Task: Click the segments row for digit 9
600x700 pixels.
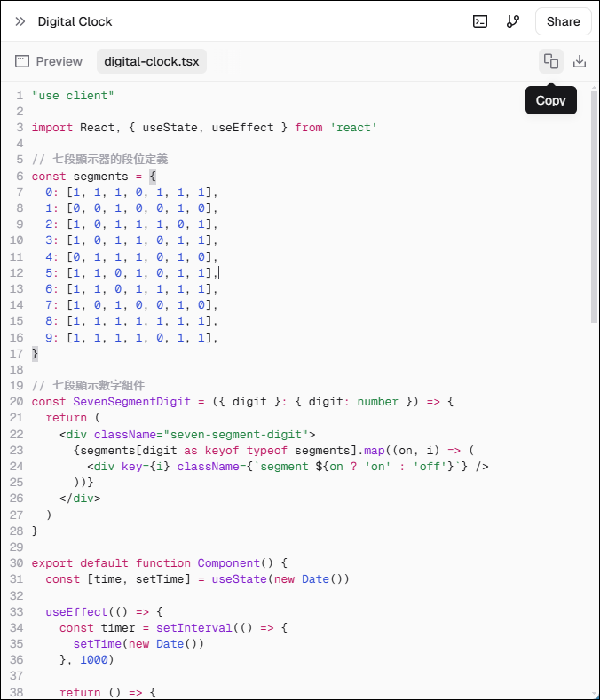Action: coord(131,337)
